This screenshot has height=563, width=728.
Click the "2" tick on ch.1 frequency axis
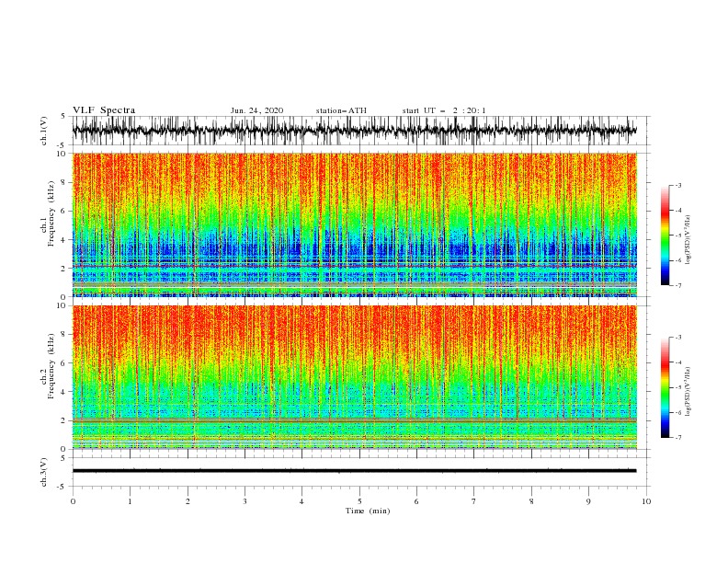[x=63, y=269]
